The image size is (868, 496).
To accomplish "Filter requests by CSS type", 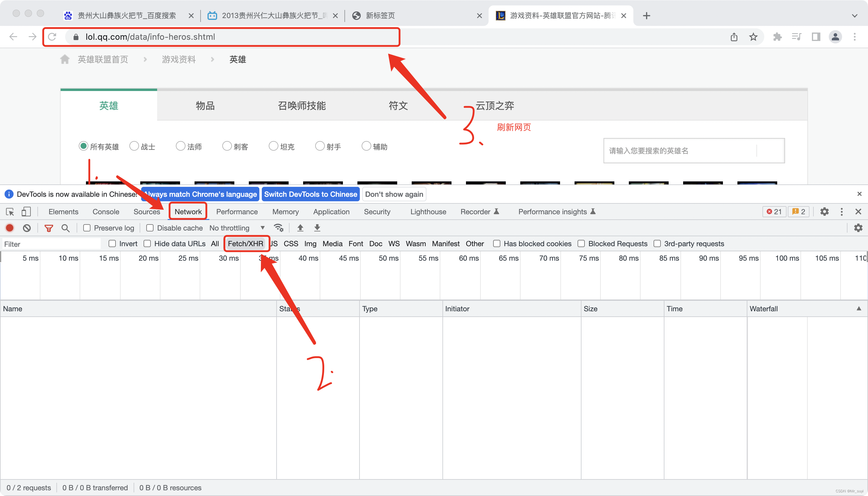I will pyautogui.click(x=291, y=243).
